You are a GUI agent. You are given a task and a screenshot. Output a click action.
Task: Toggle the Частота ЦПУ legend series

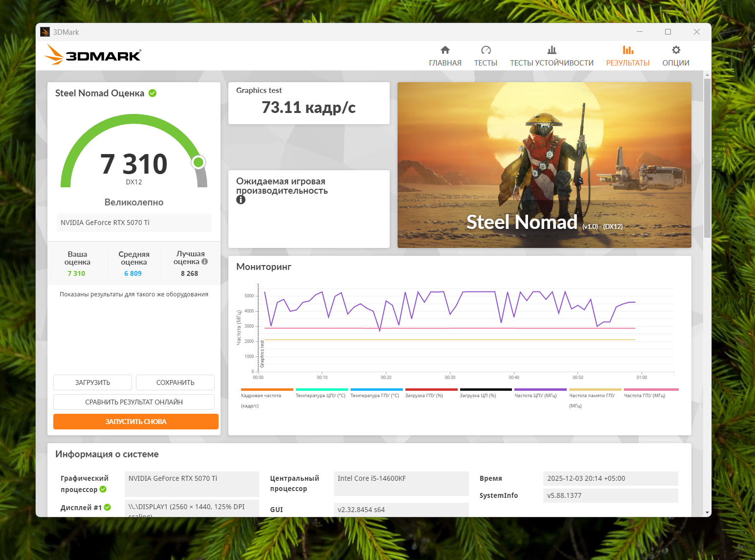pos(540,394)
